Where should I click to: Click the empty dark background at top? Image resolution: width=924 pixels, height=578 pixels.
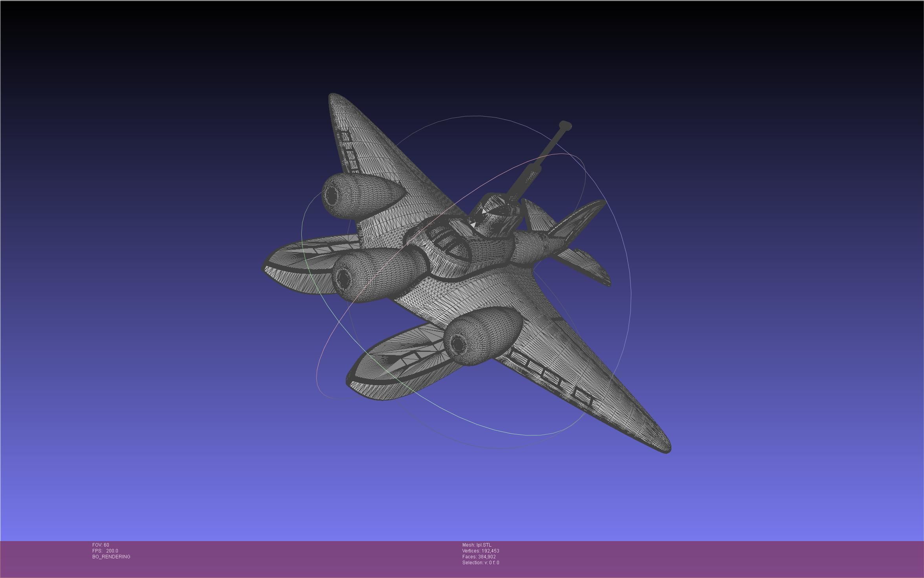[462, 39]
